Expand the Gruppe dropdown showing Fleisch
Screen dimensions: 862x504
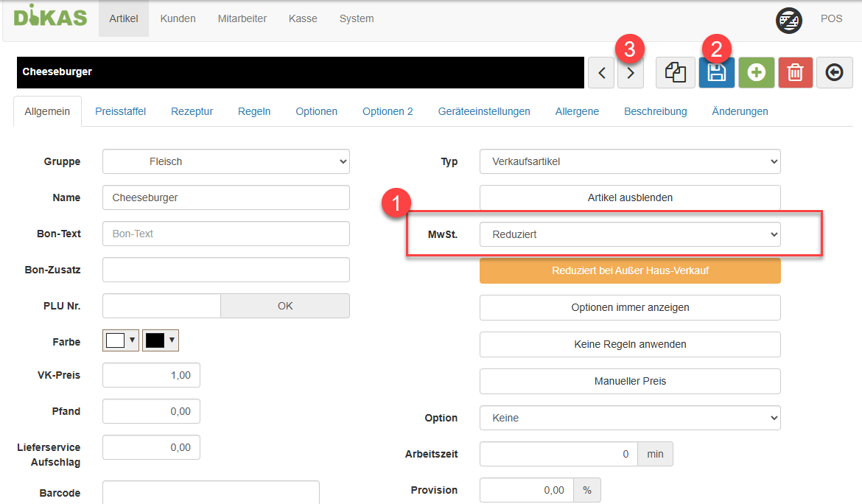pyautogui.click(x=225, y=161)
